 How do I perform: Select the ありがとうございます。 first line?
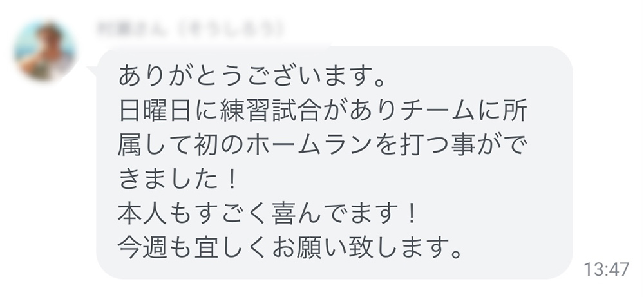(x=252, y=77)
